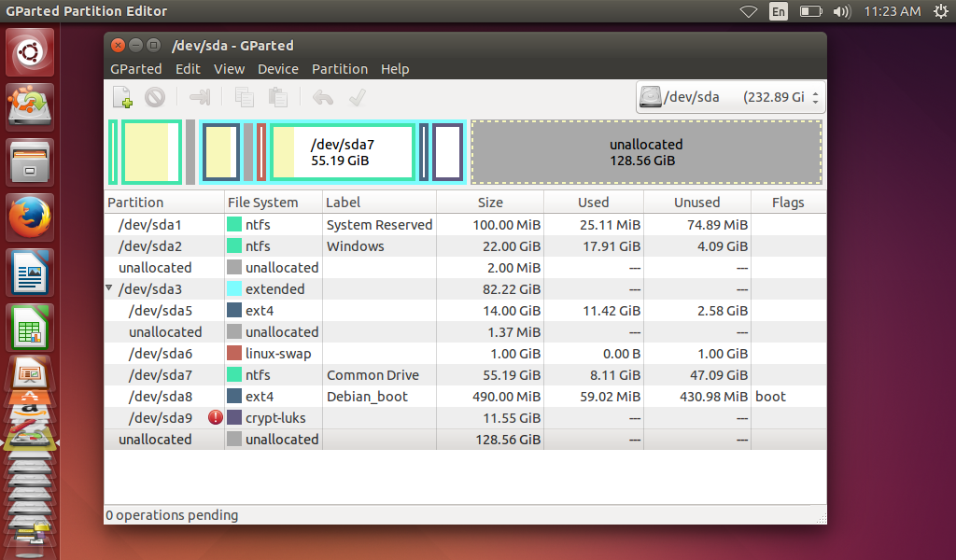
Task: Click the GParted icon in the launcher
Action: (x=30, y=438)
